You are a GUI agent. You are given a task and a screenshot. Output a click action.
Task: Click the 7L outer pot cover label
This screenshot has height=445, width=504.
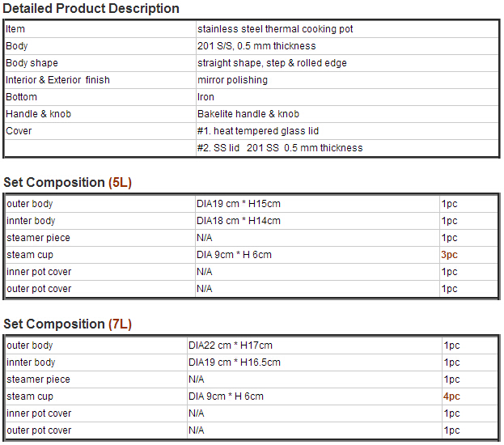click(x=39, y=430)
